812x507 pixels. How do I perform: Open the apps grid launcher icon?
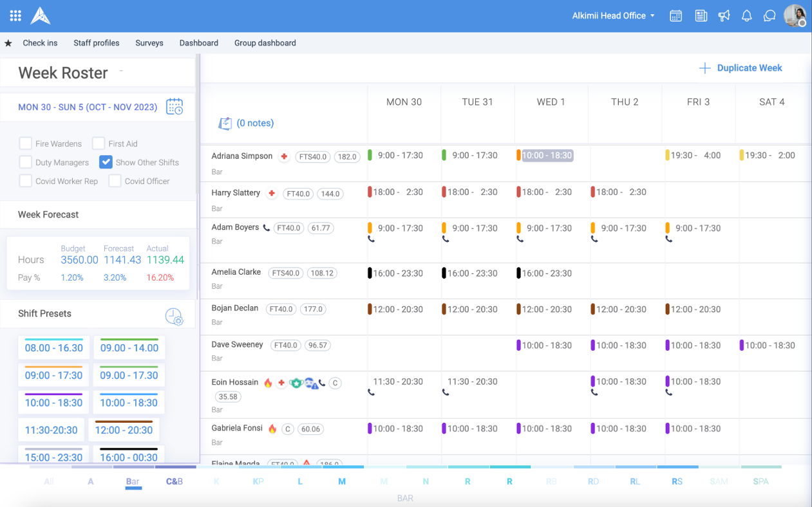point(15,15)
